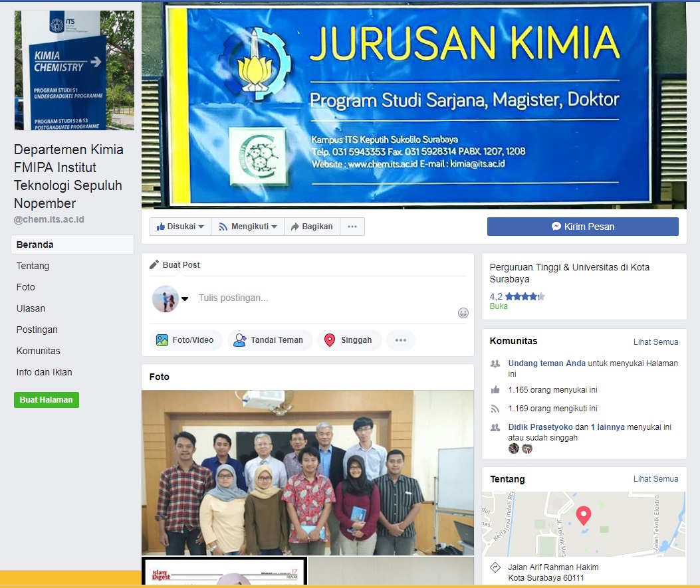Viewport: 700px width, 588px height.
Task: Open the Tentang sidebar tab
Action: (33, 266)
